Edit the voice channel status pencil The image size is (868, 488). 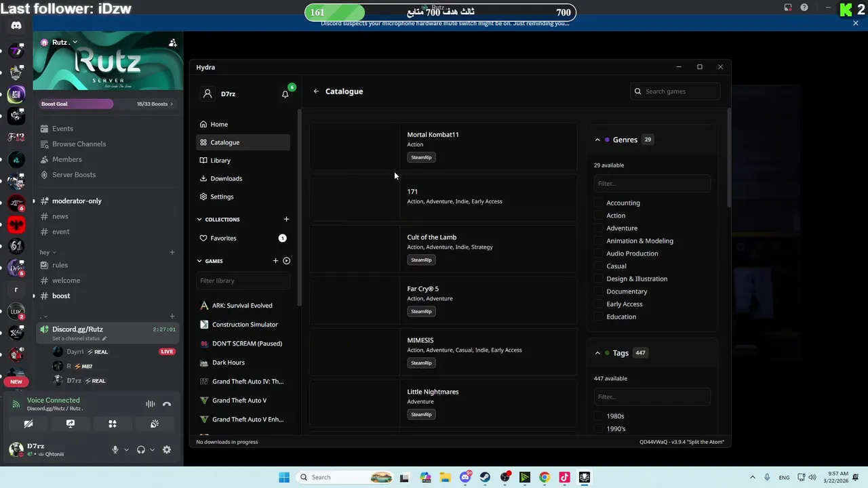pyautogui.click(x=104, y=339)
